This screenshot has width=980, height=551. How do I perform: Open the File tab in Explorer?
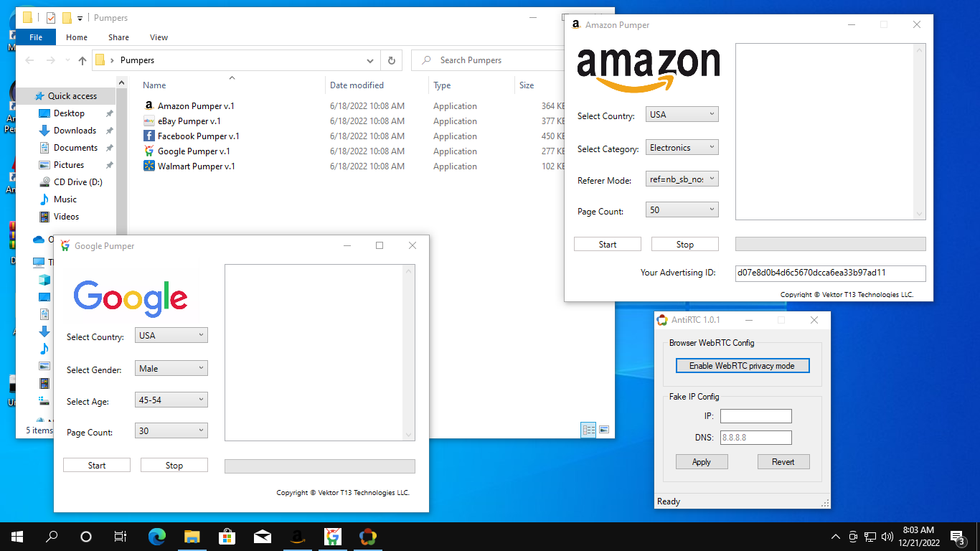point(36,37)
